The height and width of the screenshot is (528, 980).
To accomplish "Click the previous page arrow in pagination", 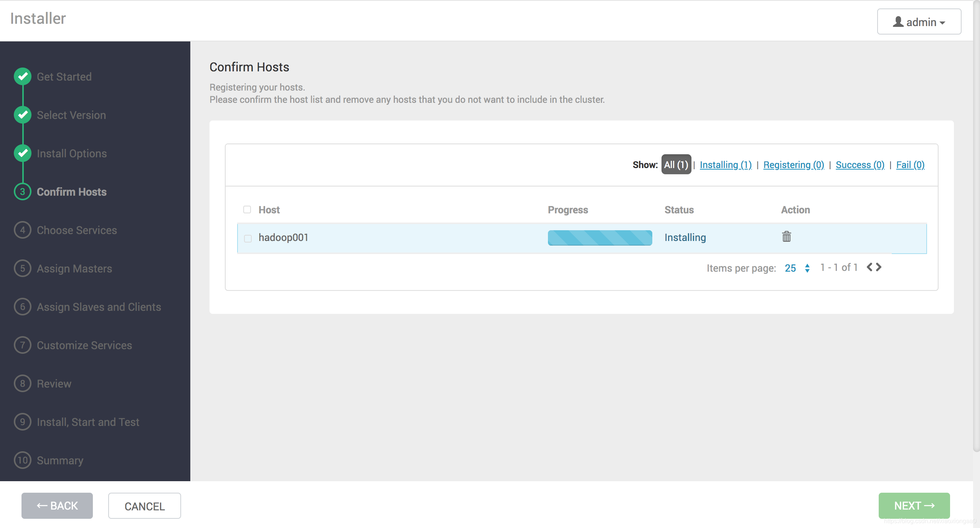I will [869, 267].
